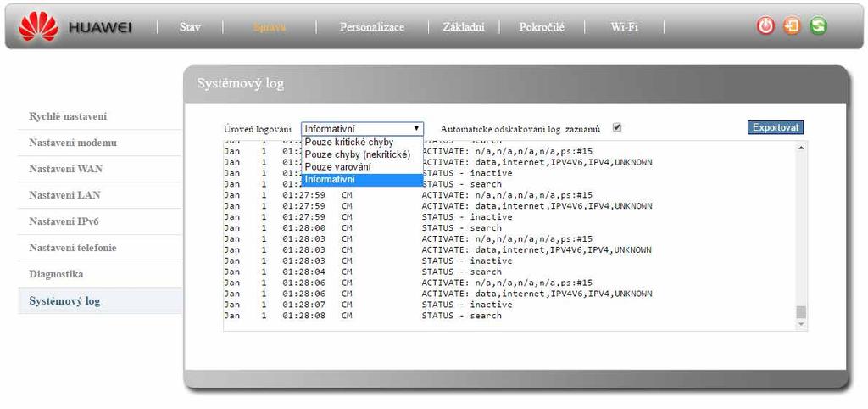The height and width of the screenshot is (409, 868).
Task: Click the Úroveň logování label
Action: (258, 129)
